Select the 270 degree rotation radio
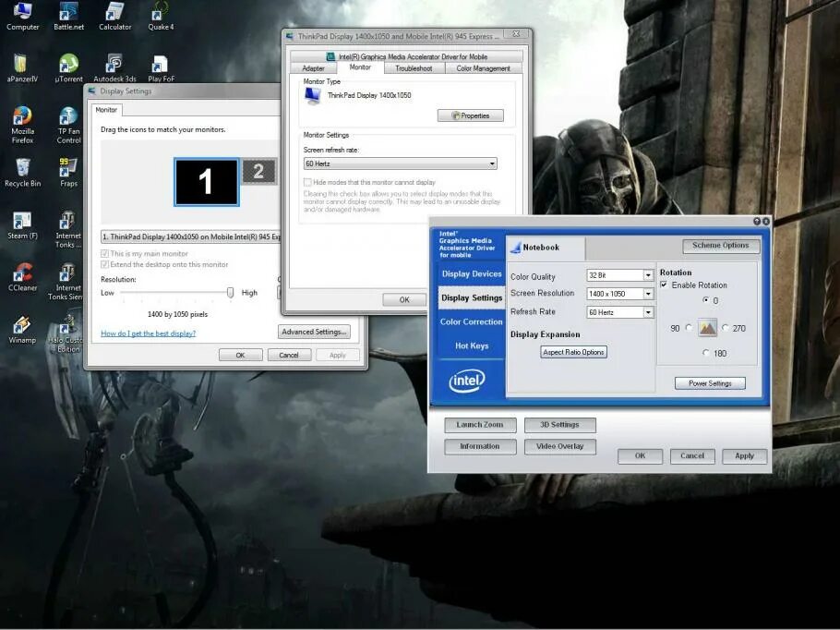 726,328
